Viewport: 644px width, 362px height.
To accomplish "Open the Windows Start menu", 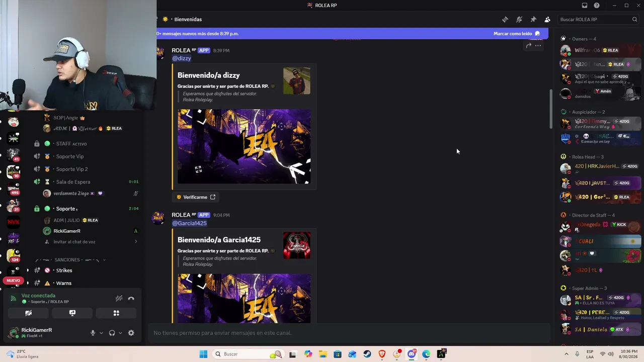I will [203, 354].
